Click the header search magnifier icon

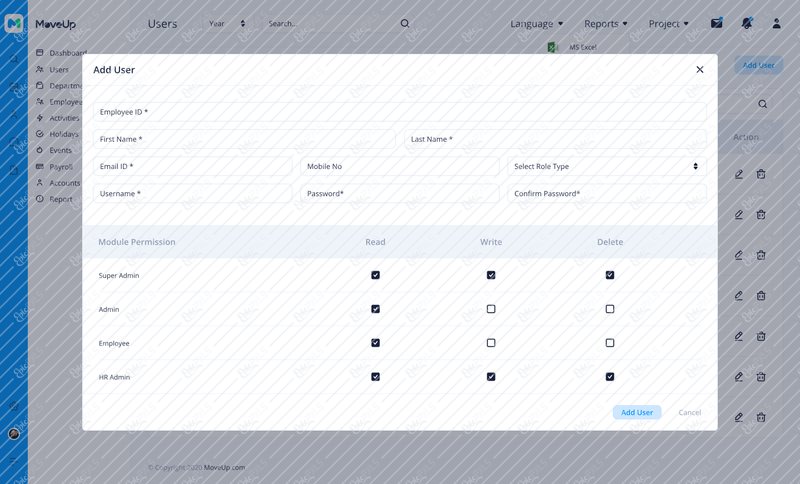pos(405,23)
